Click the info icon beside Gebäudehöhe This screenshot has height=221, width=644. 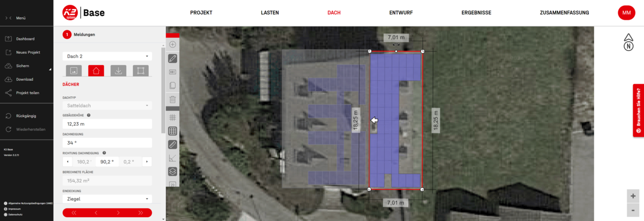tap(89, 115)
